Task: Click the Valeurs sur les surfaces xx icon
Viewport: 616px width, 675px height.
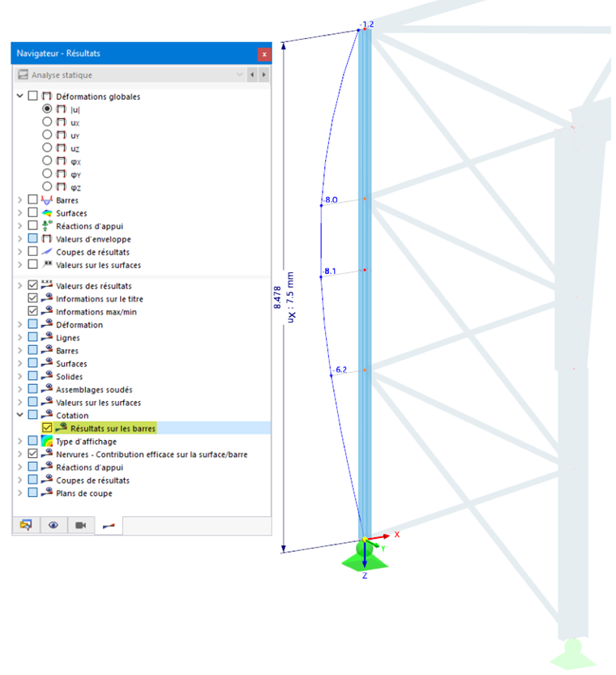Action: pyautogui.click(x=47, y=263)
